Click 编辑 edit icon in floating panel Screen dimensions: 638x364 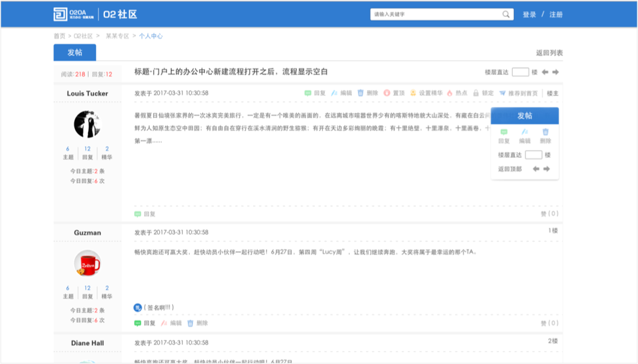coord(524,132)
